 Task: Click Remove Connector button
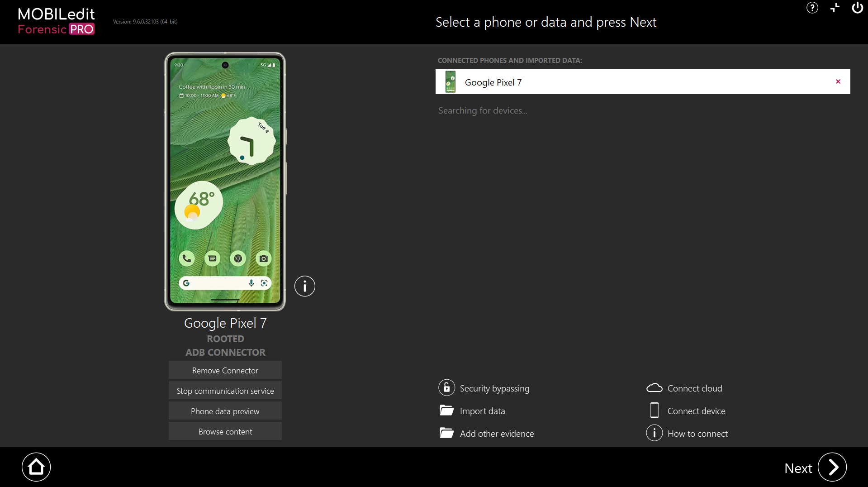pyautogui.click(x=225, y=370)
